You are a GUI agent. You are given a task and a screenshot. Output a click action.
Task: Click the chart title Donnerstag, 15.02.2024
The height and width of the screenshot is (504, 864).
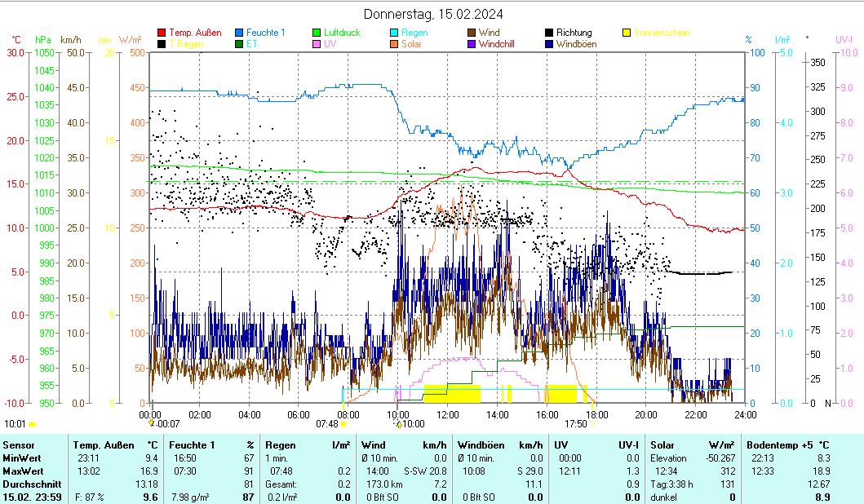(x=432, y=14)
